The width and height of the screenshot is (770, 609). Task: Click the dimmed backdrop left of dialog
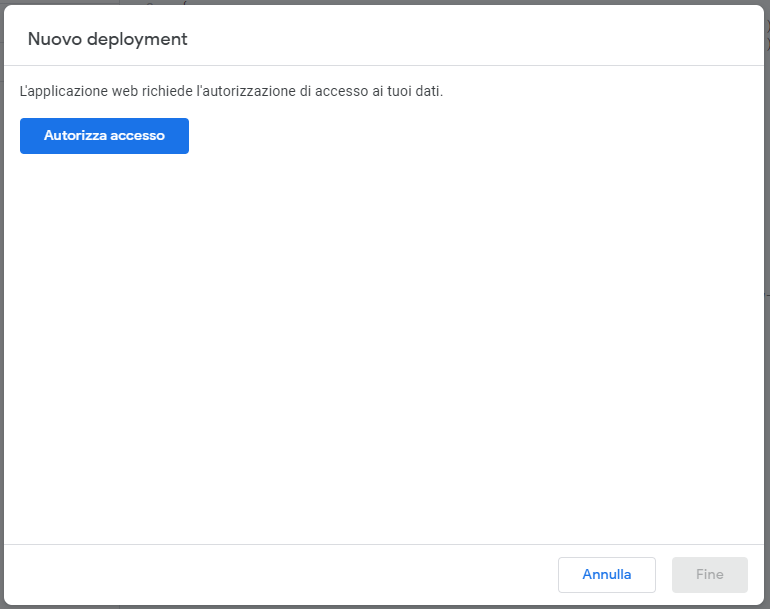[x=2, y=300]
